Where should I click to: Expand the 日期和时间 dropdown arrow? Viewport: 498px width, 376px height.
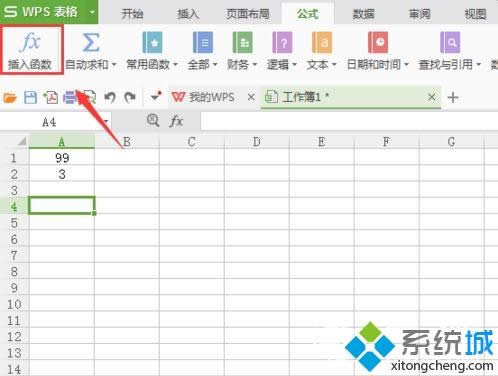(x=406, y=64)
